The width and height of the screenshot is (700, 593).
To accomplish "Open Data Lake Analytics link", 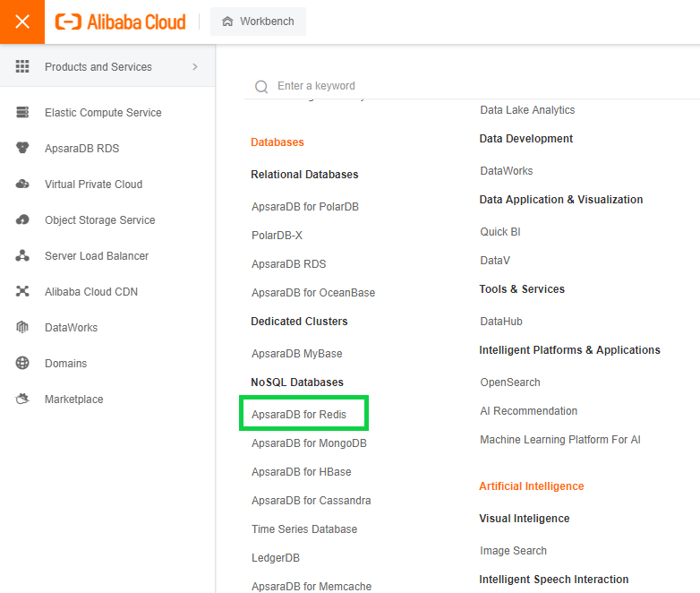I will coord(527,110).
